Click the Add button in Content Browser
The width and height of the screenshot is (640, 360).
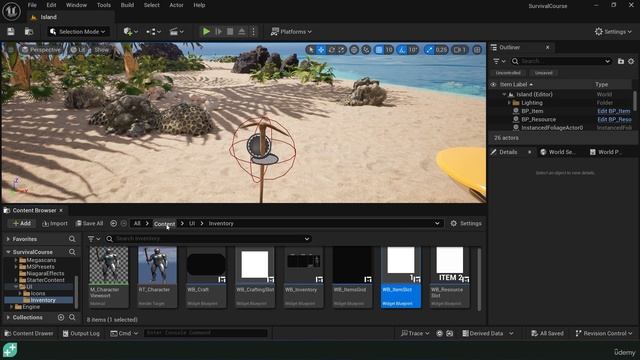point(21,223)
